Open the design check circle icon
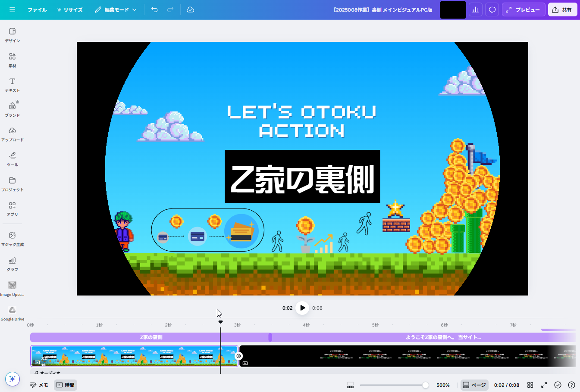The width and height of the screenshot is (580, 392). pos(558,385)
